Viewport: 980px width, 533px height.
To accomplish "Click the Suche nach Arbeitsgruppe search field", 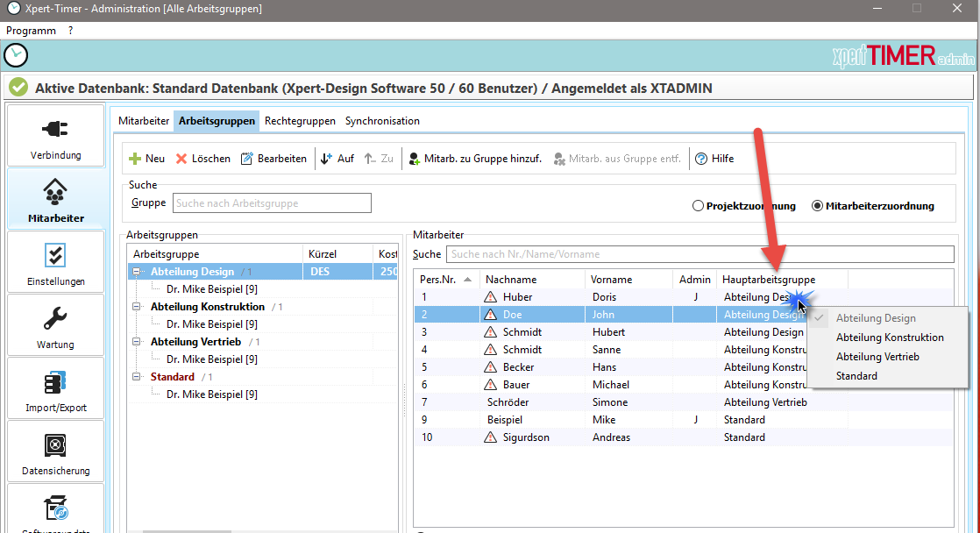I will click(272, 203).
